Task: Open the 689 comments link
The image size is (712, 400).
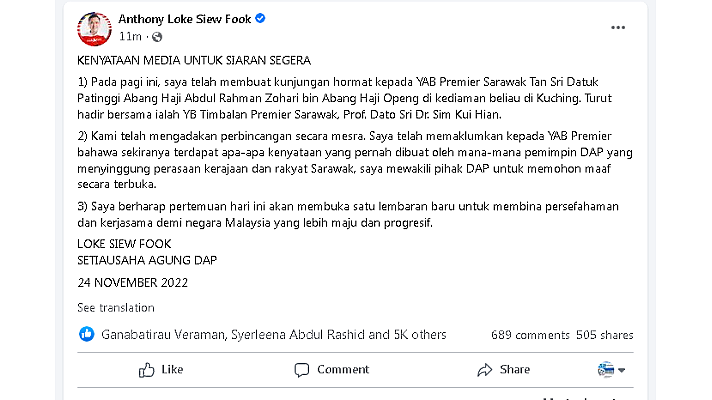Action: 530,335
